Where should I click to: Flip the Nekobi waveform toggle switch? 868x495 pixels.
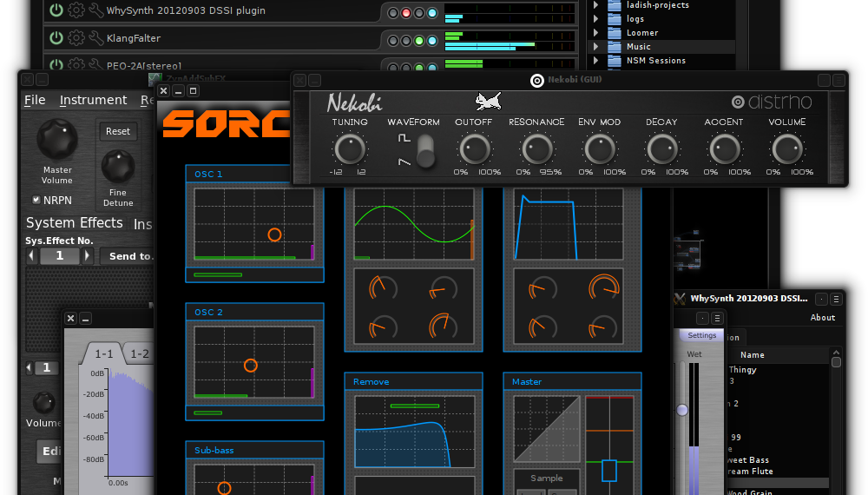pos(425,151)
